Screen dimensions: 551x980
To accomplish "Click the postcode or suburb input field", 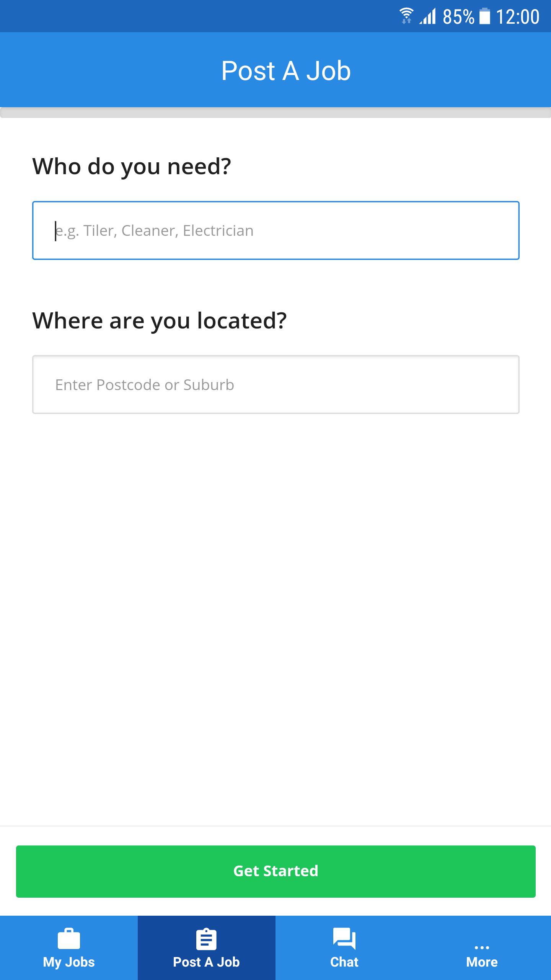I will coord(275,384).
